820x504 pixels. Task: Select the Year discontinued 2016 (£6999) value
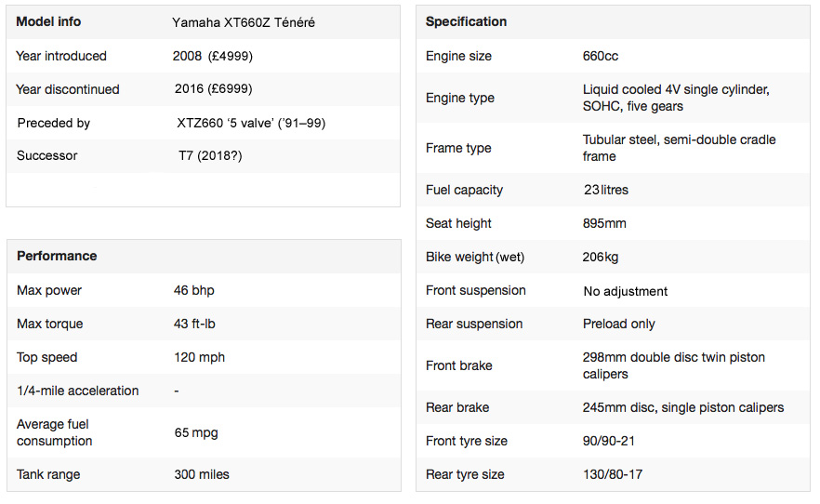213,89
